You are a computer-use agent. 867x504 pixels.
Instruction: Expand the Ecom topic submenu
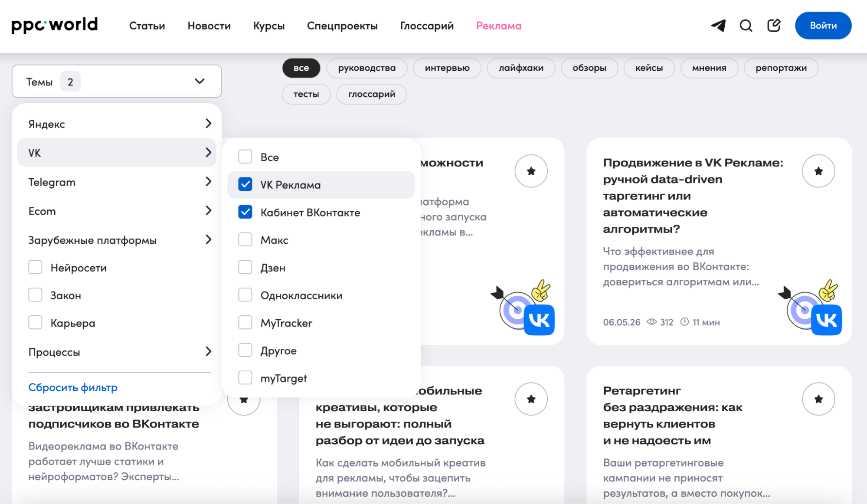pos(117,211)
